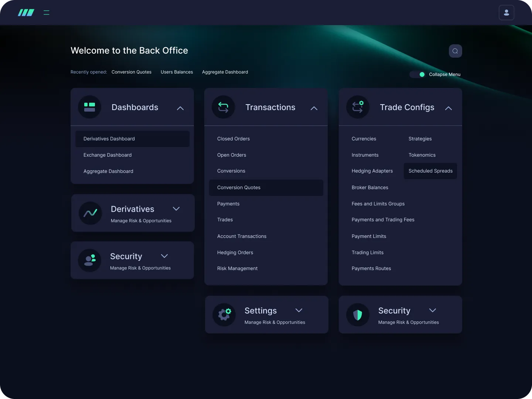Image resolution: width=532 pixels, height=399 pixels.
Task: Click the Dashboards heading text
Action: [x=135, y=107]
